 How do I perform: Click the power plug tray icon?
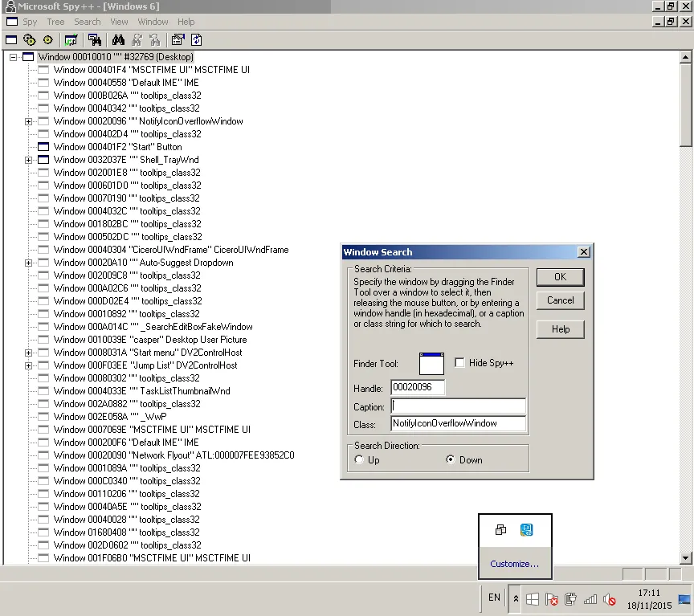571,600
